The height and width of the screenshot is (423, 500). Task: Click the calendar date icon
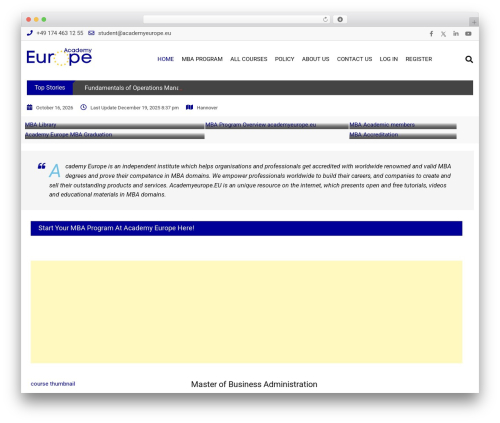pos(30,107)
